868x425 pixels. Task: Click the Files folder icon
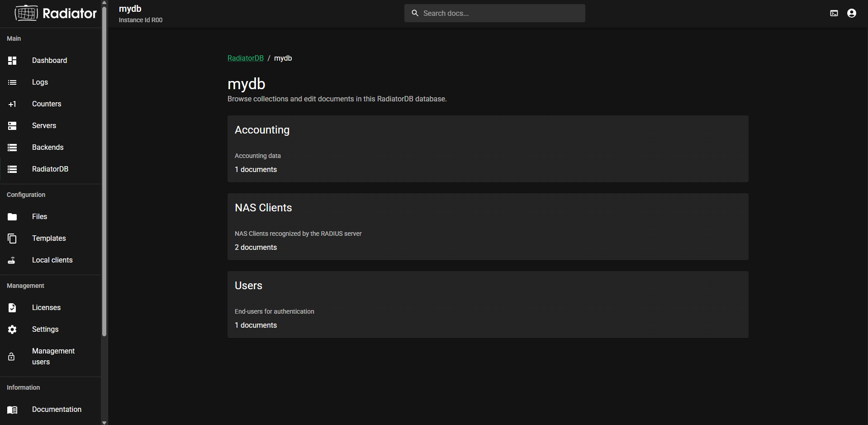(12, 217)
